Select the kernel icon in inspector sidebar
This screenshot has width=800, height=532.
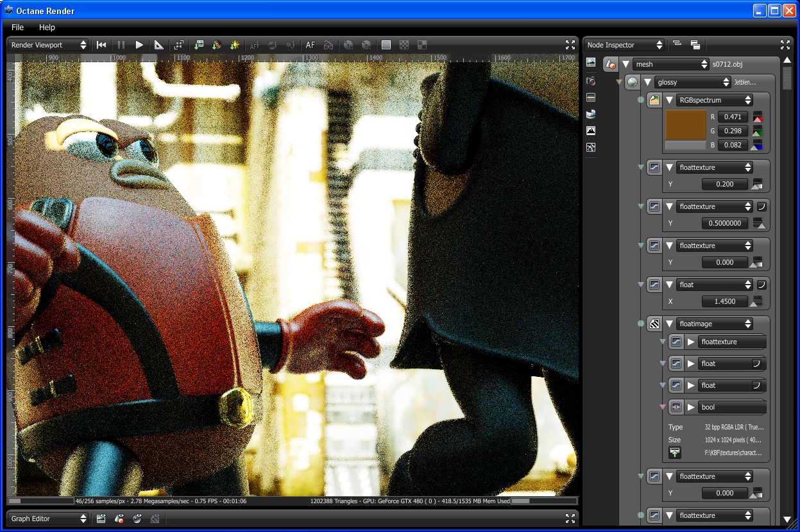click(x=591, y=147)
